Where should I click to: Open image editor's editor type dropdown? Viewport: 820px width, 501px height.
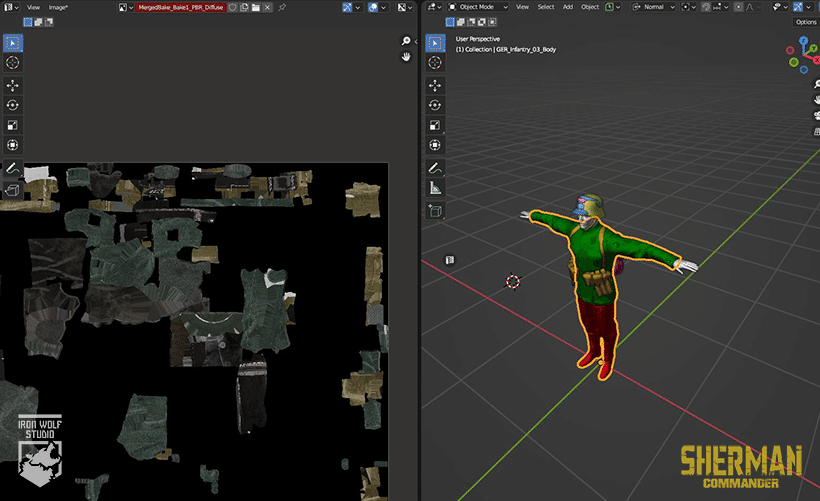(x=12, y=7)
